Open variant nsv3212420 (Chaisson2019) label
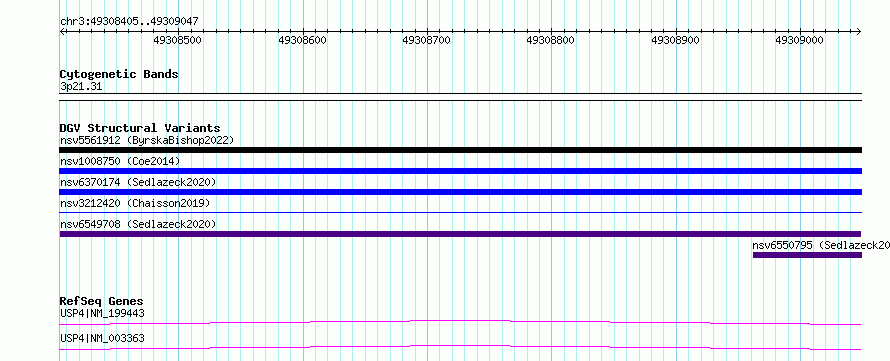890x361 pixels. [x=135, y=203]
